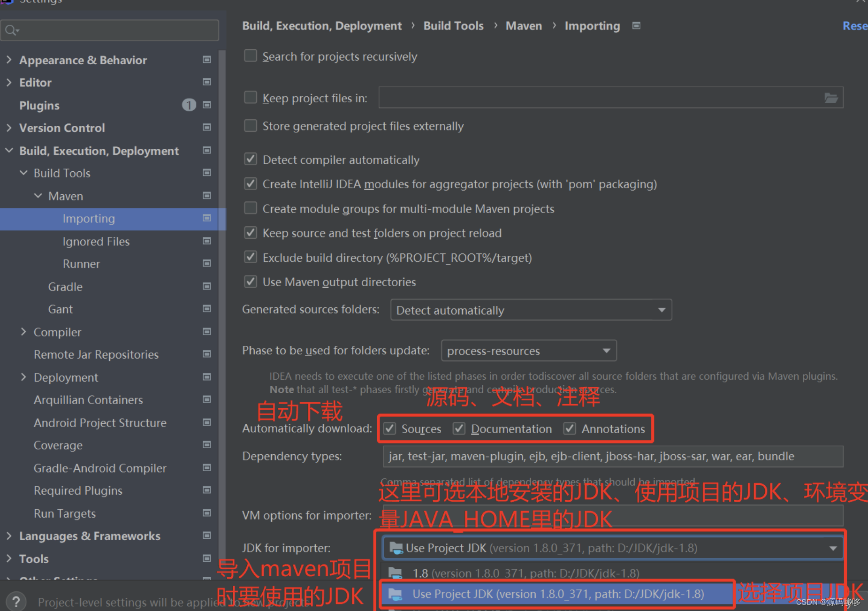Click the project-level icon beside Tools
Image resolution: width=868 pixels, height=611 pixels.
pos(206,558)
